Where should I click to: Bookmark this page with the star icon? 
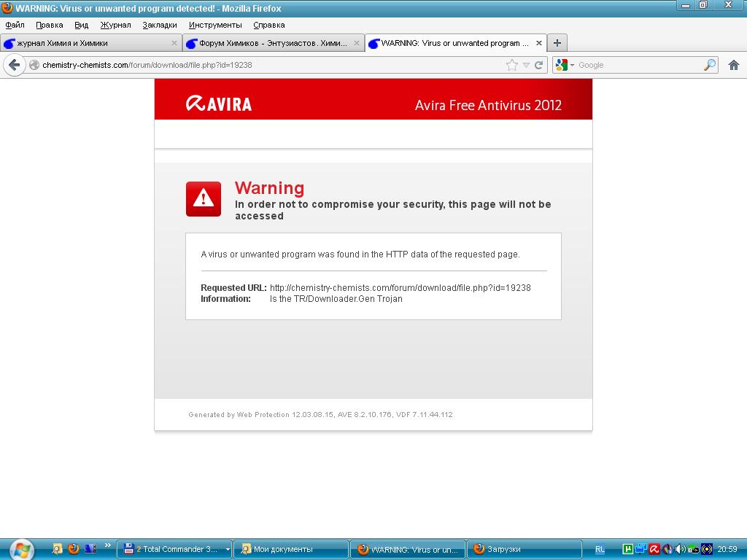tap(512, 65)
